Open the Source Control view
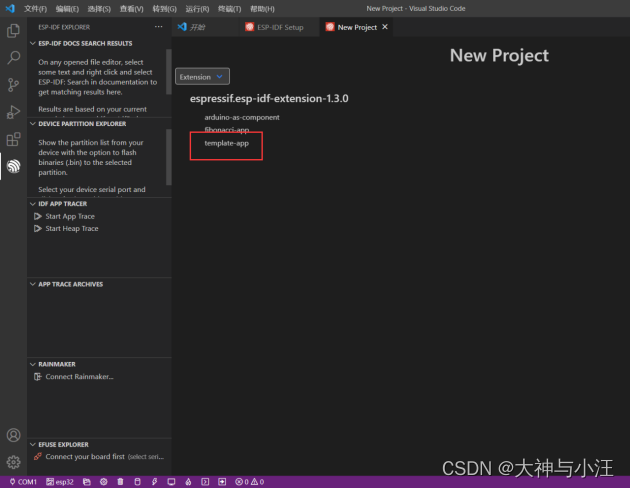Viewport: 630px width, 488px height. (13, 85)
